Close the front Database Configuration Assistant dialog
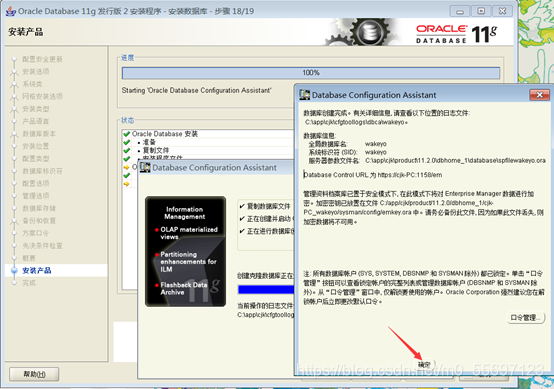This screenshot has width=554, height=389. [x=539, y=95]
